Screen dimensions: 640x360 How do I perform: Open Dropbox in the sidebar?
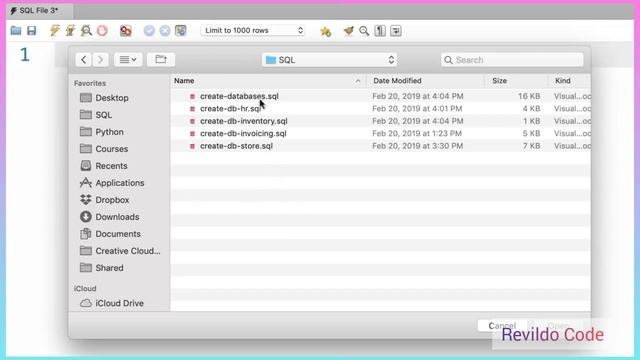(x=104, y=200)
